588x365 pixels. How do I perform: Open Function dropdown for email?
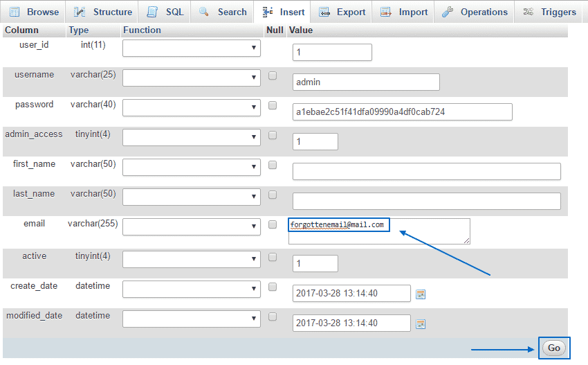tap(191, 226)
